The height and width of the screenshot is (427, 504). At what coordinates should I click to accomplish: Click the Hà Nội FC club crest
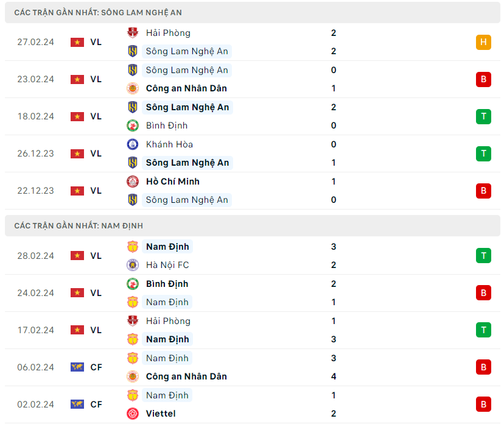pyautogui.click(x=133, y=265)
